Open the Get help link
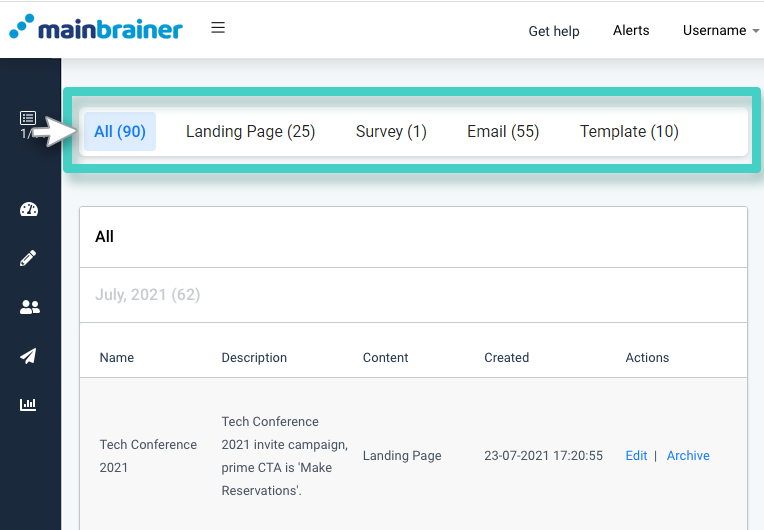 pos(554,31)
